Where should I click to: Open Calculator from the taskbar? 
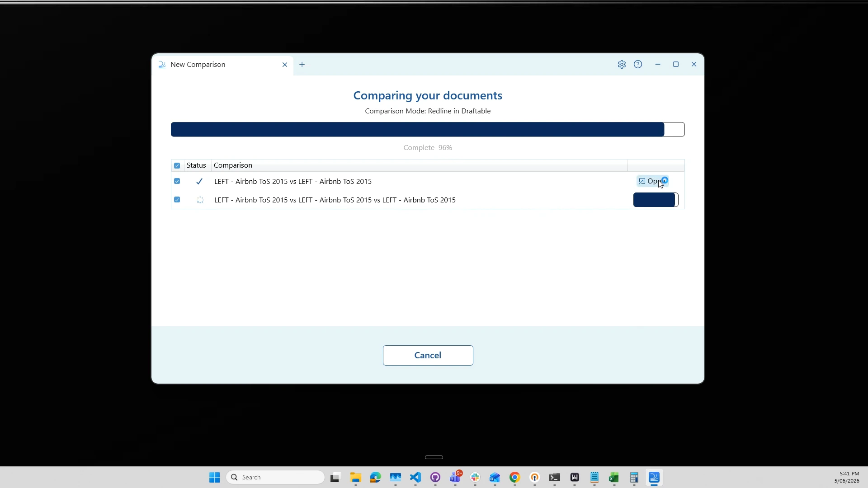634,478
